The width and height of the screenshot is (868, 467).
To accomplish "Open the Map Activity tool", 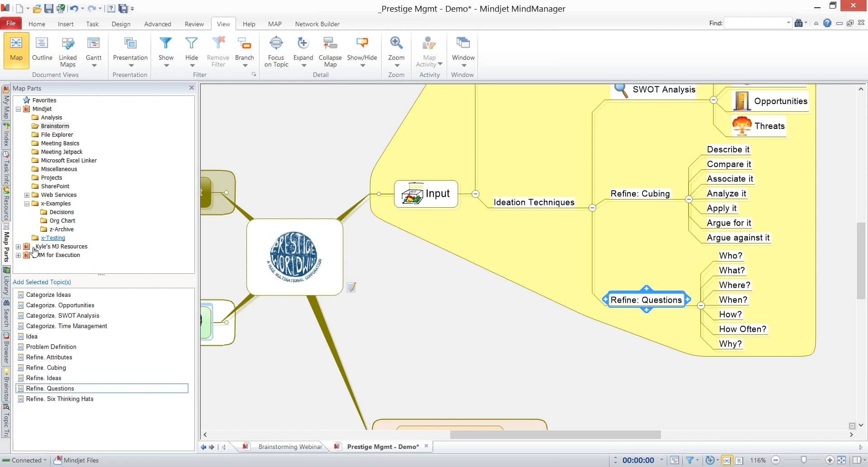I will [429, 51].
